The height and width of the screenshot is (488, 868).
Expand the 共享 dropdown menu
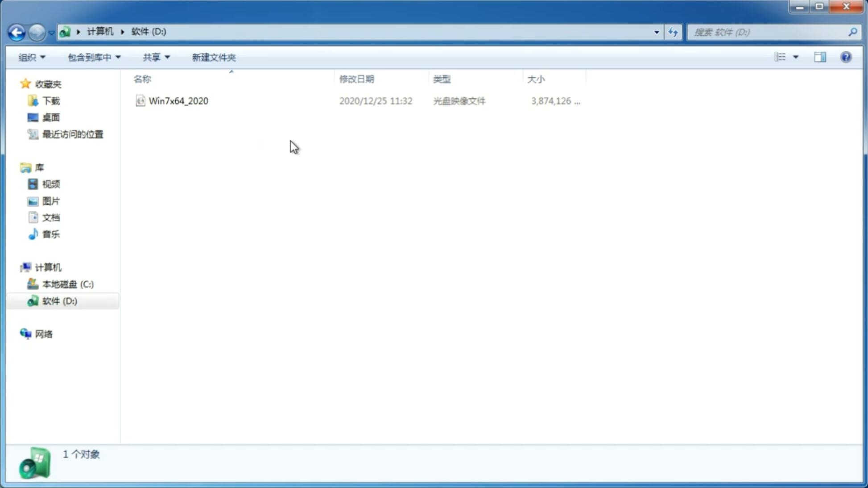coord(156,57)
